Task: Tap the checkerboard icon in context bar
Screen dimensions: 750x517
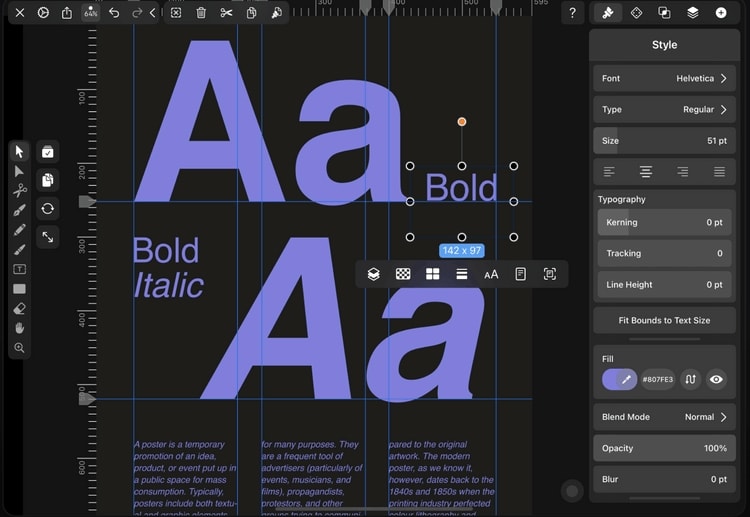Action: click(403, 274)
